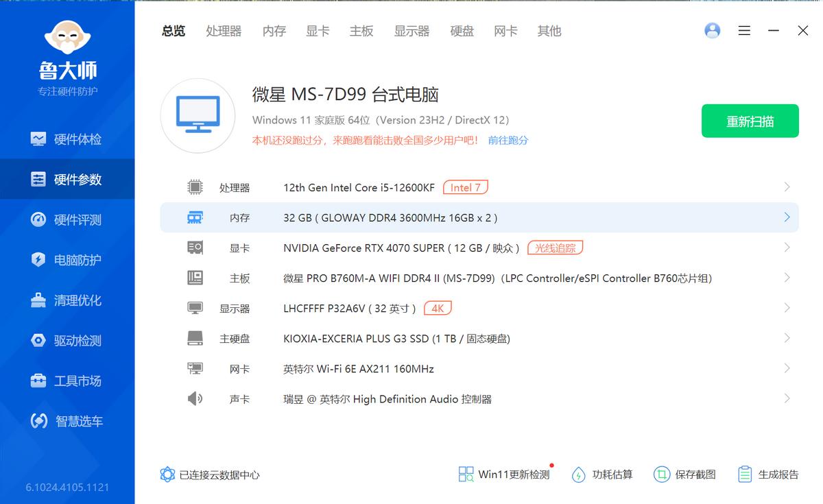823x504 pixels.
Task: Click the desktop computer thumbnail image
Action: click(198, 115)
